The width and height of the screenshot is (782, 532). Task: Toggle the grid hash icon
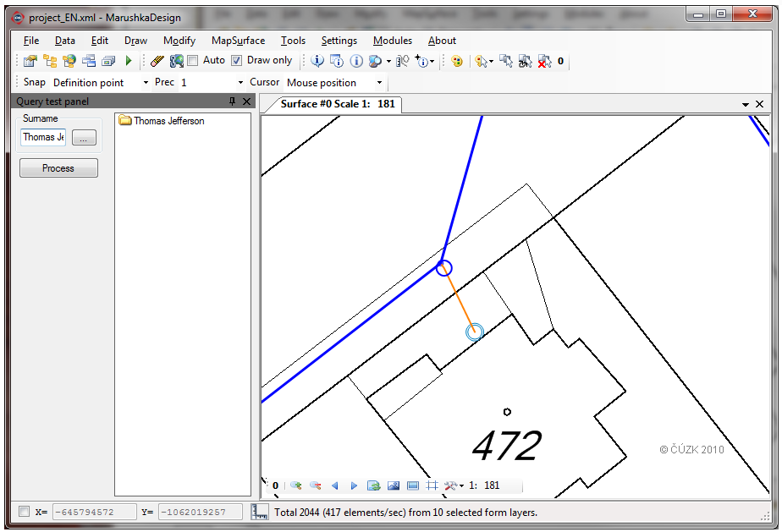pyautogui.click(x=432, y=485)
